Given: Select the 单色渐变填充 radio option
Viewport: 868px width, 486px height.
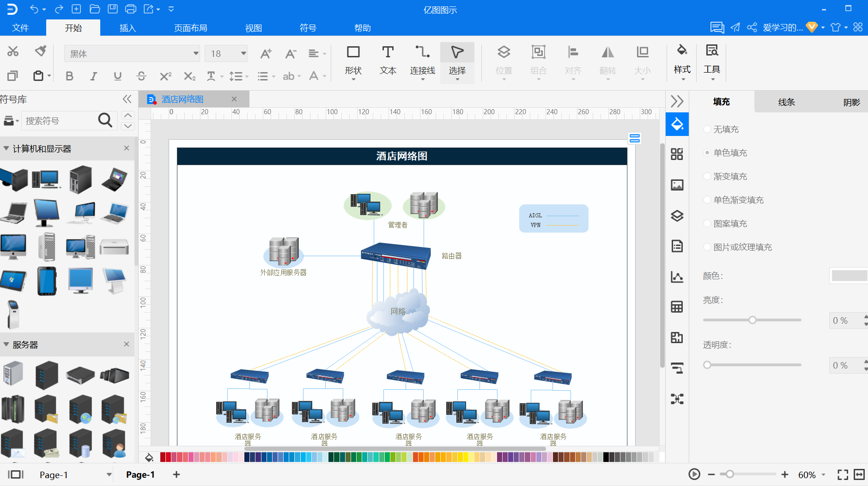Looking at the screenshot, I should pos(707,200).
